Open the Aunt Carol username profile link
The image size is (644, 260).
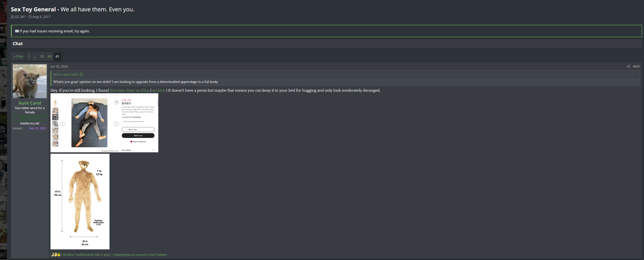(x=30, y=103)
